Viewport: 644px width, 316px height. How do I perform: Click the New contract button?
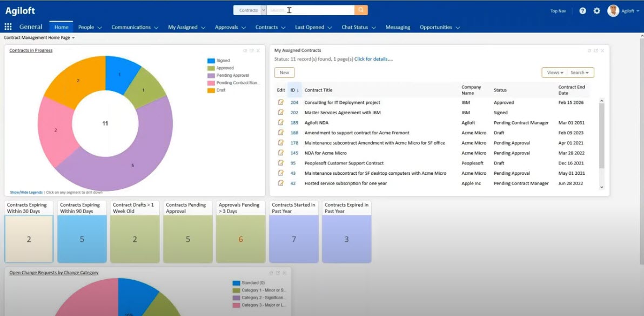coord(284,73)
